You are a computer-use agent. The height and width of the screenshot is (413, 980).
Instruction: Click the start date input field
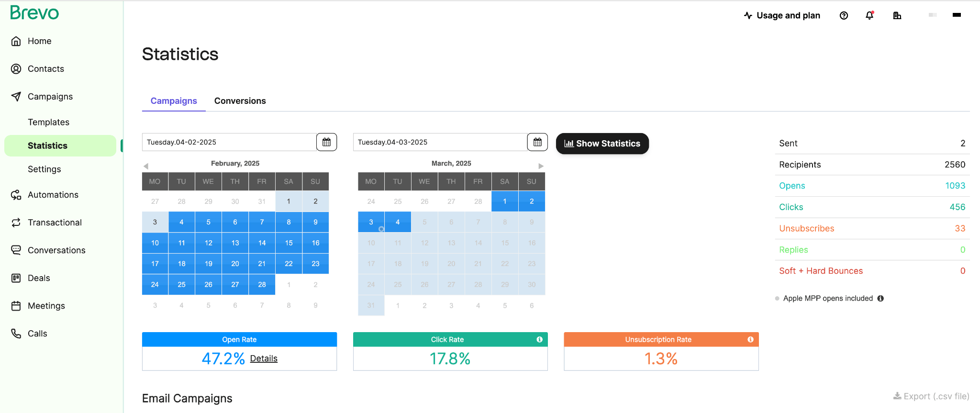coord(229,142)
